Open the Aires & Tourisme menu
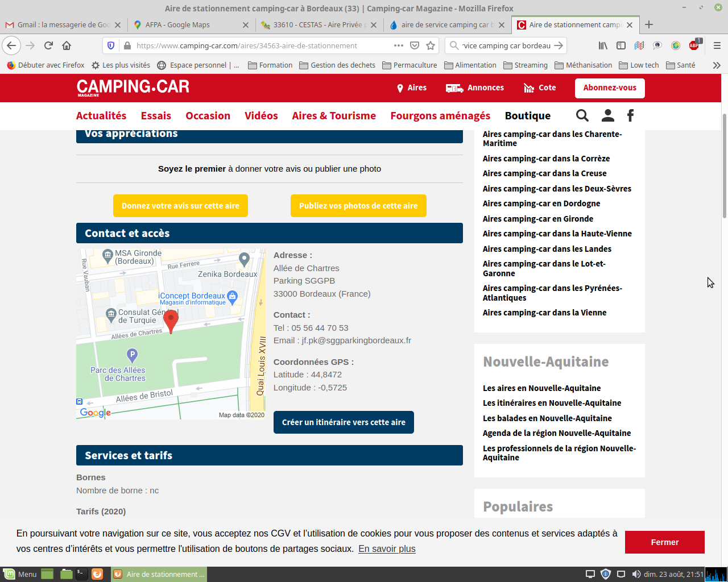Viewport: 728px width, 582px height. (x=334, y=115)
